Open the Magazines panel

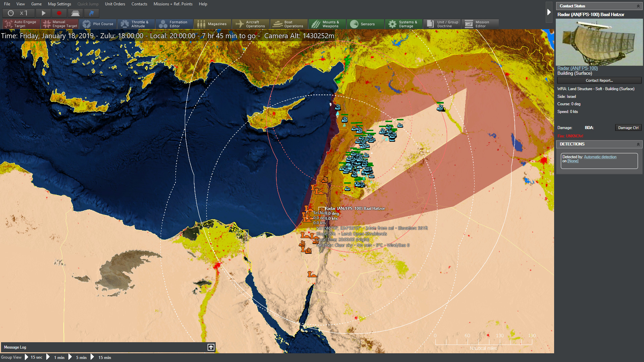coord(212,24)
